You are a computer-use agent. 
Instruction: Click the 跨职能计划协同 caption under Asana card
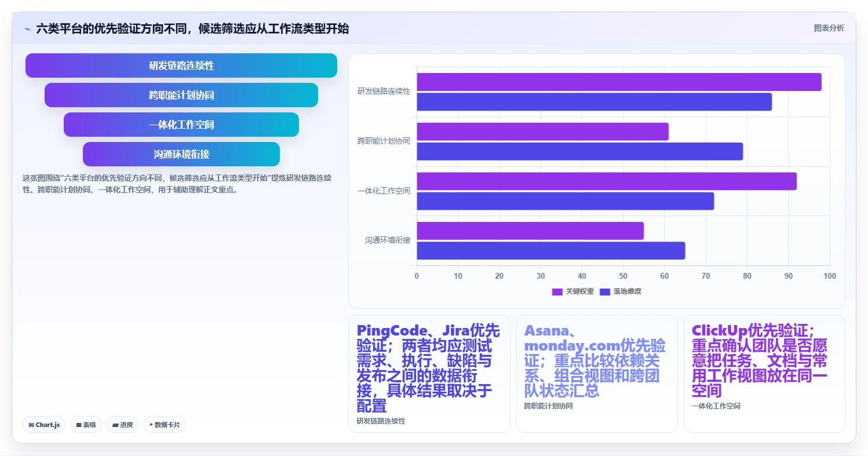pos(548,406)
